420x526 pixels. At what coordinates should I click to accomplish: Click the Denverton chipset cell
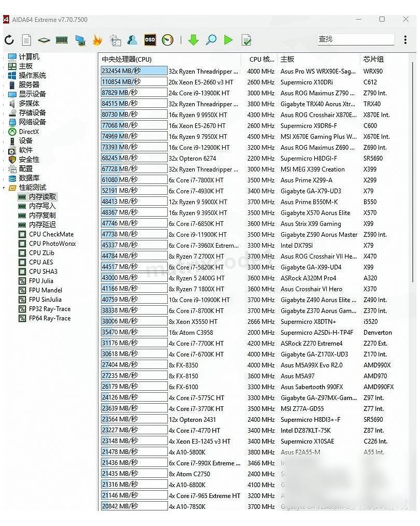378,332
